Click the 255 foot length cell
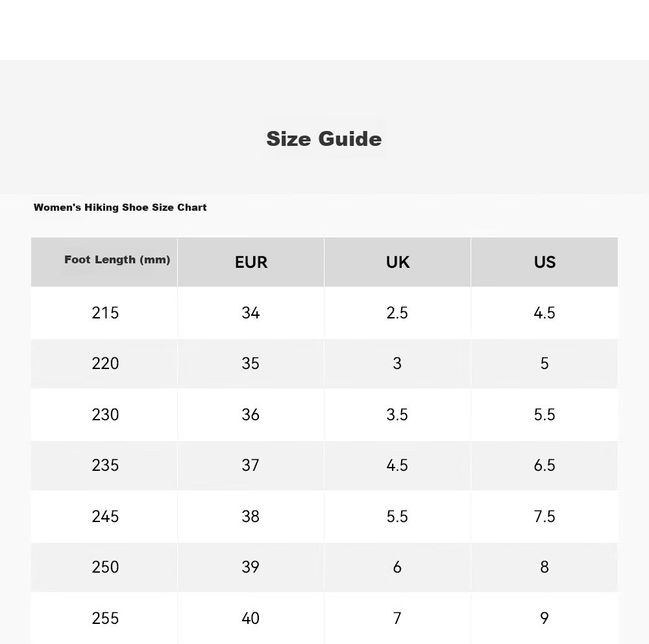Viewport: 649px width, 644px height. tap(104, 618)
